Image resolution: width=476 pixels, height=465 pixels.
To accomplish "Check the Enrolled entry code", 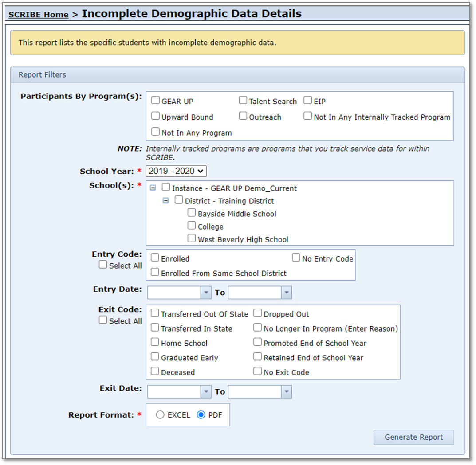I will tap(155, 258).
